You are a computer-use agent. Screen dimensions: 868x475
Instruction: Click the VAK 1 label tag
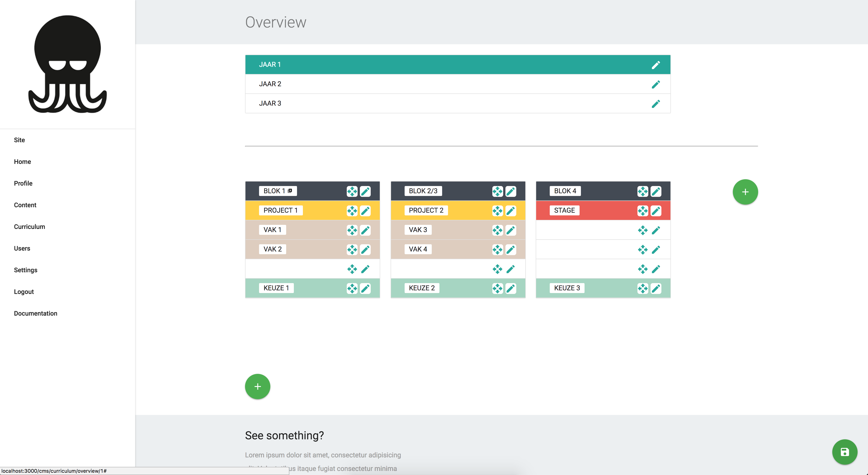click(x=272, y=230)
